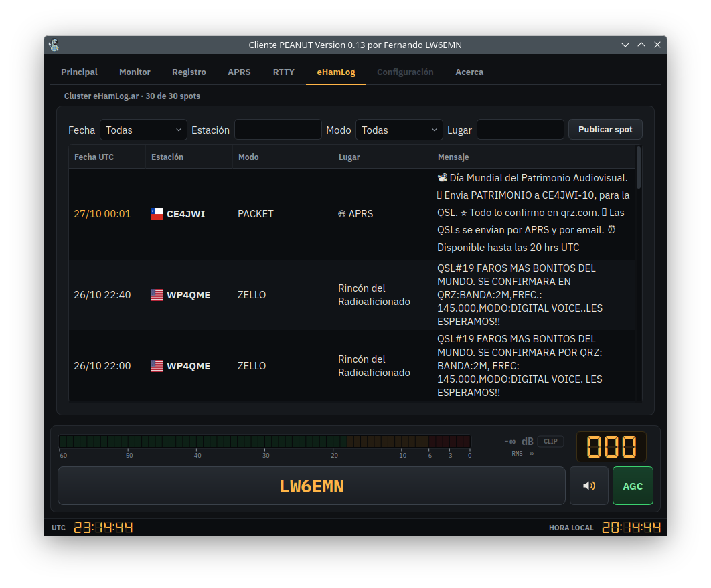The height and width of the screenshot is (588, 711).
Task: Click the UTC clock in status bar
Action: click(x=103, y=528)
